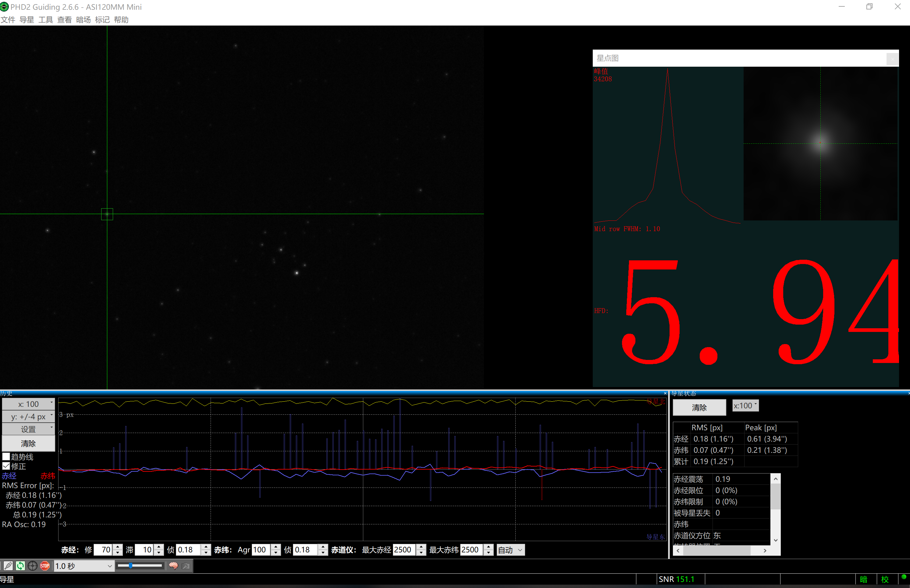Click the Mid row FWHM: 1.10 text
The width and height of the screenshot is (910, 588).
pos(627,229)
